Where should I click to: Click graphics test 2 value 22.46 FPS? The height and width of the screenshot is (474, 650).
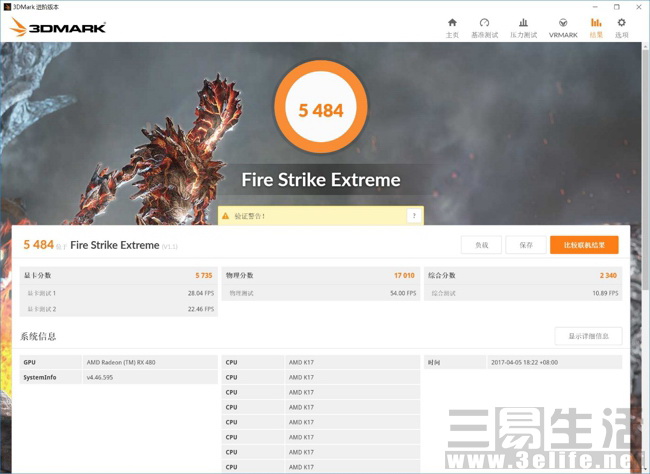[x=201, y=309]
